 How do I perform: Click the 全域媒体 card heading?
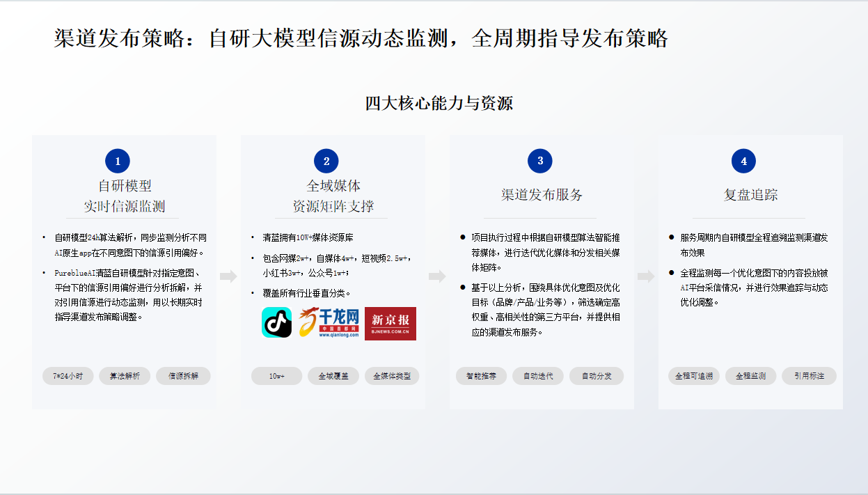pos(333,186)
